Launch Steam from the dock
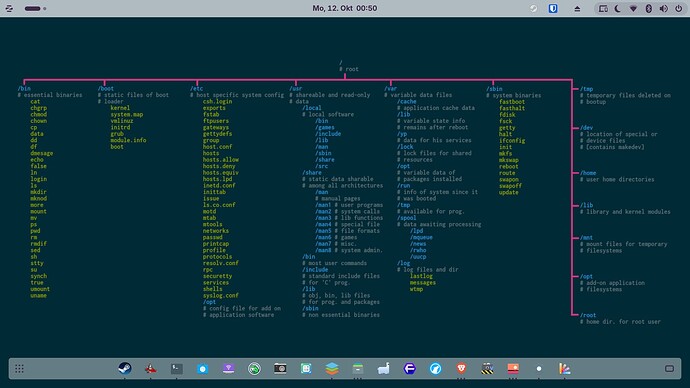The height and width of the screenshot is (388, 690). [x=125, y=368]
